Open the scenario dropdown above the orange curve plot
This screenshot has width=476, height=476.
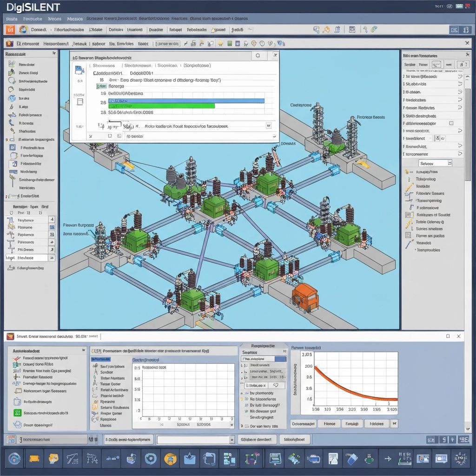point(264,359)
